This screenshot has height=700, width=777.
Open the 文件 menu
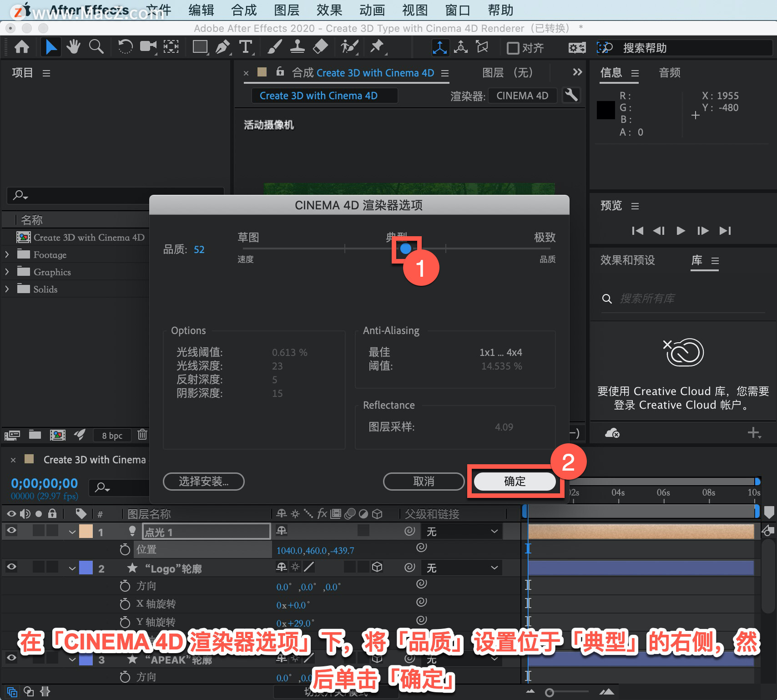point(158,10)
